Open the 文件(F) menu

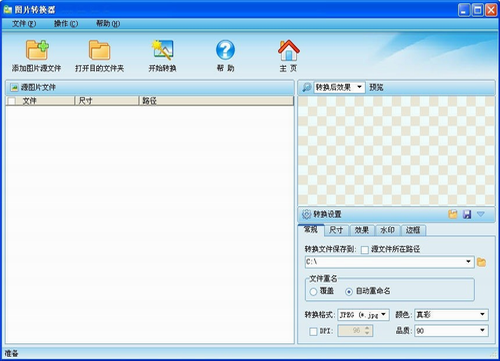(x=24, y=23)
